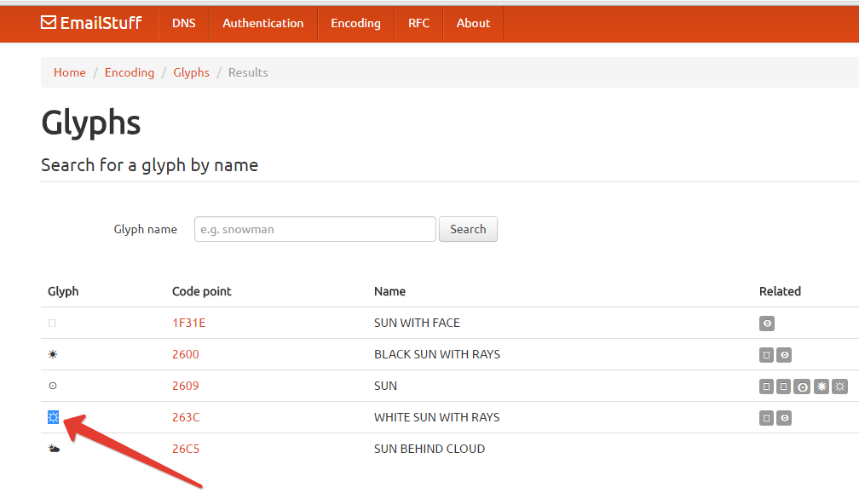Click the Related column header
This screenshot has height=504, width=859.
pos(780,291)
